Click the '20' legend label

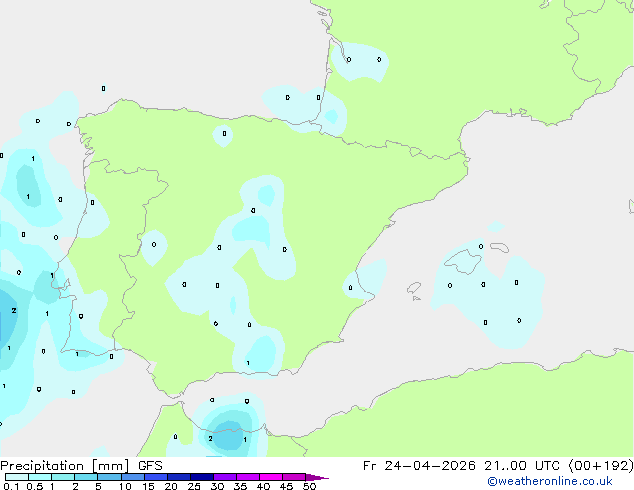point(171,486)
